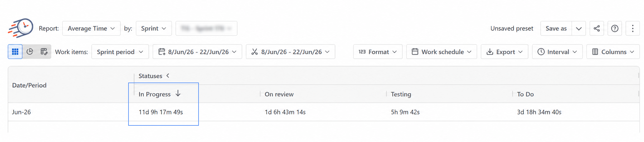Screen dimensions: 644x142
Task: Open the Interval clock dropdown
Action: (557, 52)
